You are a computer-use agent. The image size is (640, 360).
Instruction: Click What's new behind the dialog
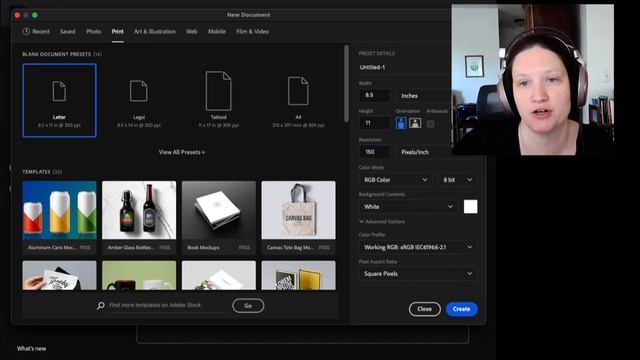[31, 349]
